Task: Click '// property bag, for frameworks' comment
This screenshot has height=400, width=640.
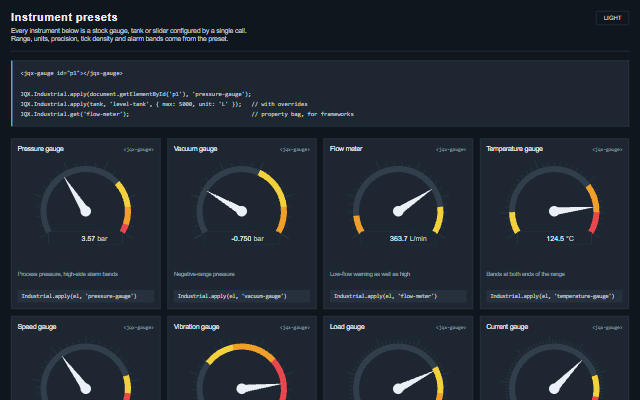Action: click(302, 115)
